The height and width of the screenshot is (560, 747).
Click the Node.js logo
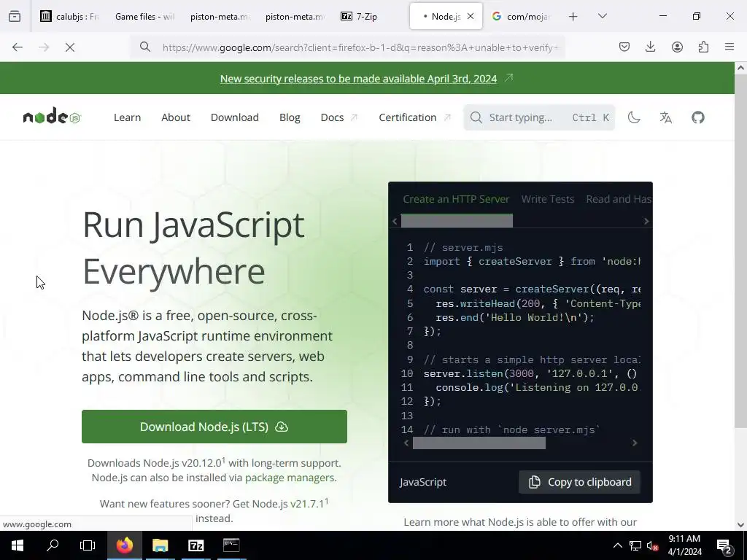click(x=52, y=116)
